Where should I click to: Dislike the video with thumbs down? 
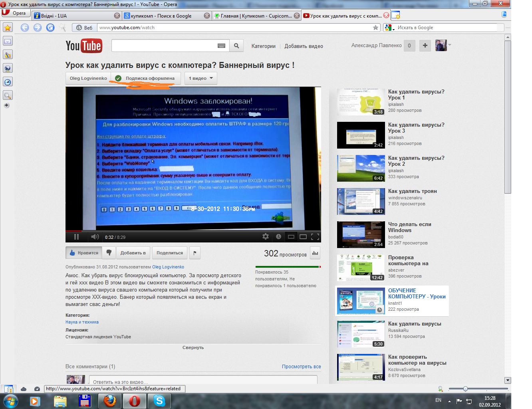tap(109, 253)
